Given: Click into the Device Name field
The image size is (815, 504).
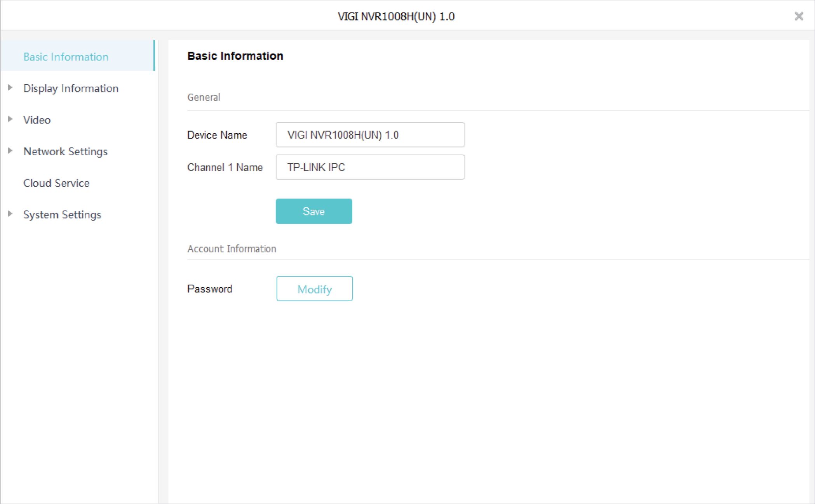Looking at the screenshot, I should 370,135.
